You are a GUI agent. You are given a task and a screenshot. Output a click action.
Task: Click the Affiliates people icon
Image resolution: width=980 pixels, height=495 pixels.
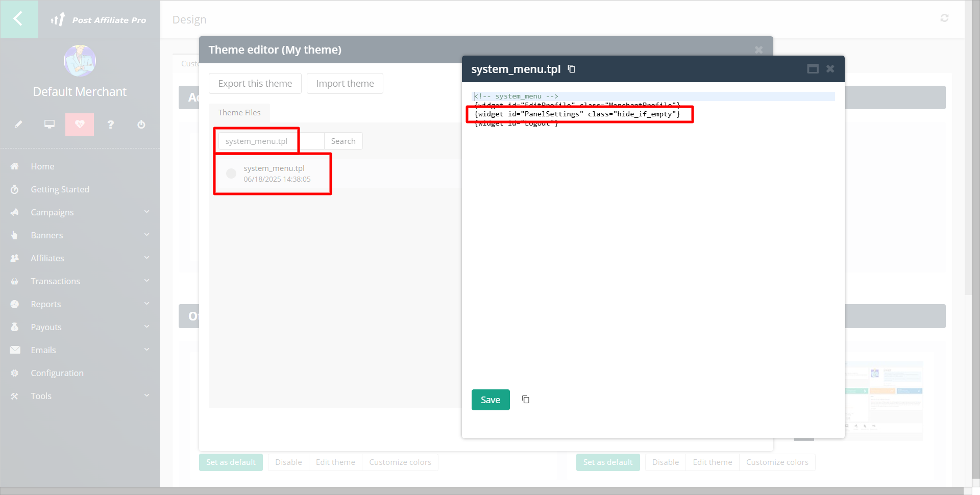tap(15, 258)
